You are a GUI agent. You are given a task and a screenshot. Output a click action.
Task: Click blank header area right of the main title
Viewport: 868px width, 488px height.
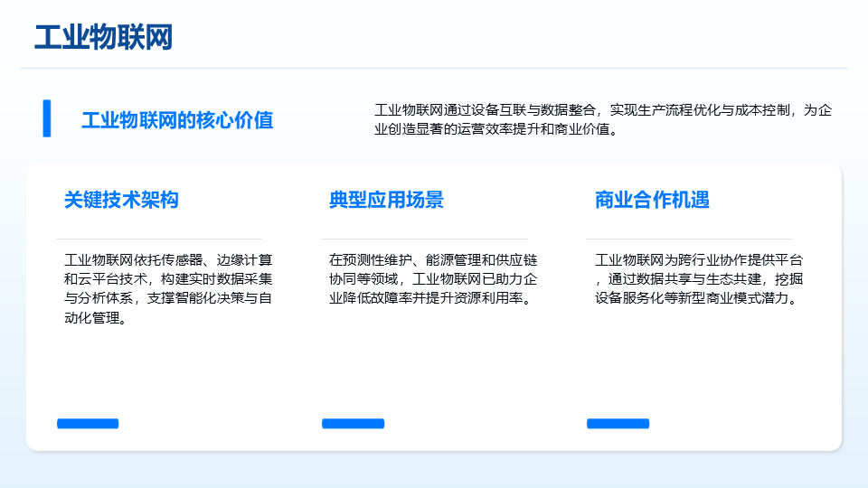[542, 36]
